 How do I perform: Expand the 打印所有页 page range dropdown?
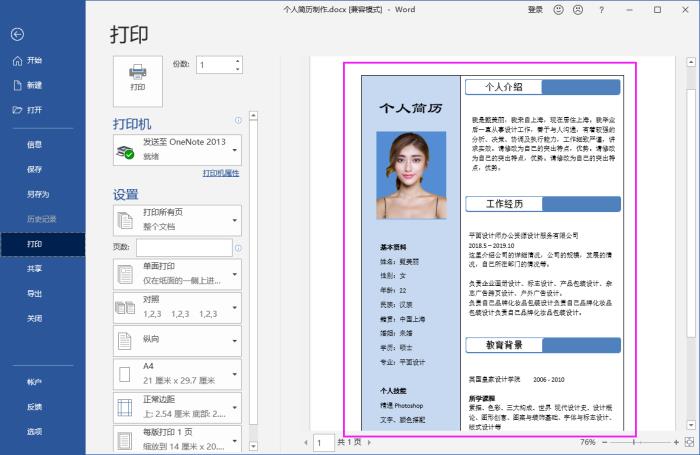[177, 220]
